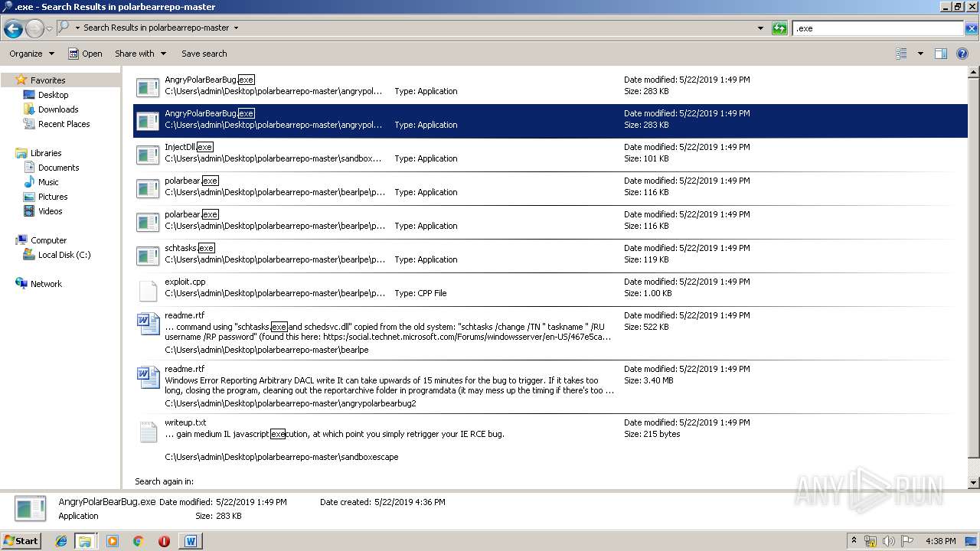
Task: Change view with the view icon
Action: tap(901, 54)
